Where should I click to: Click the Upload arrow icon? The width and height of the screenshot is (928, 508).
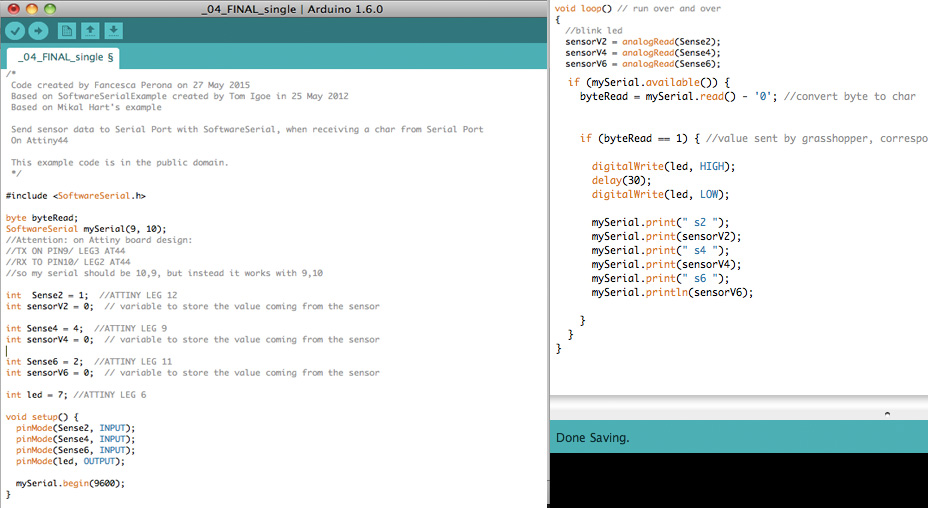point(38,31)
